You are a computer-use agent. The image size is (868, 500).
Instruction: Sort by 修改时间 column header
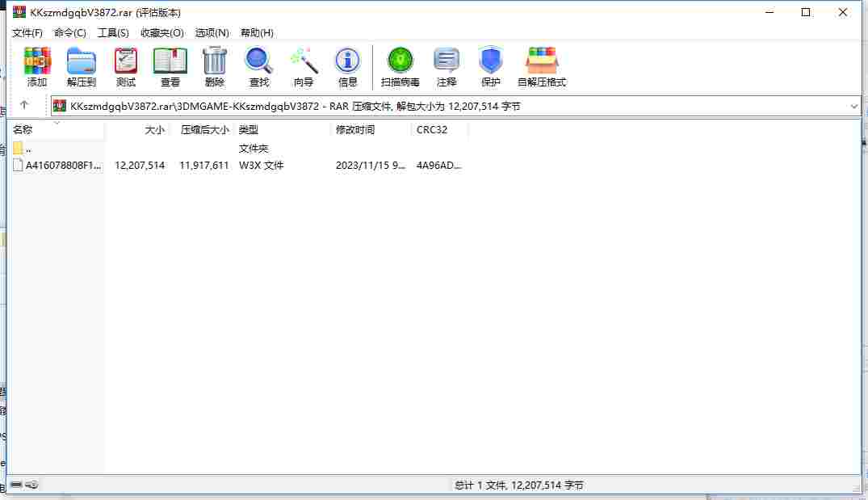click(355, 129)
